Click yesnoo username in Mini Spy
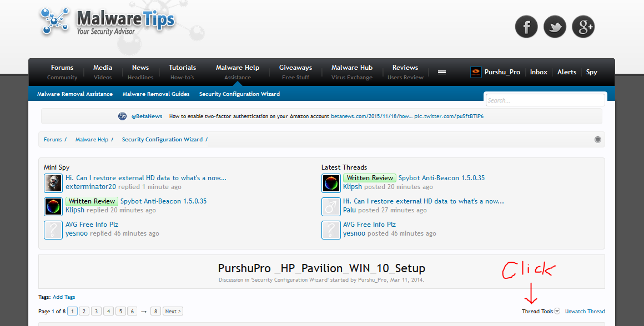The height and width of the screenshot is (326, 644). click(x=77, y=234)
